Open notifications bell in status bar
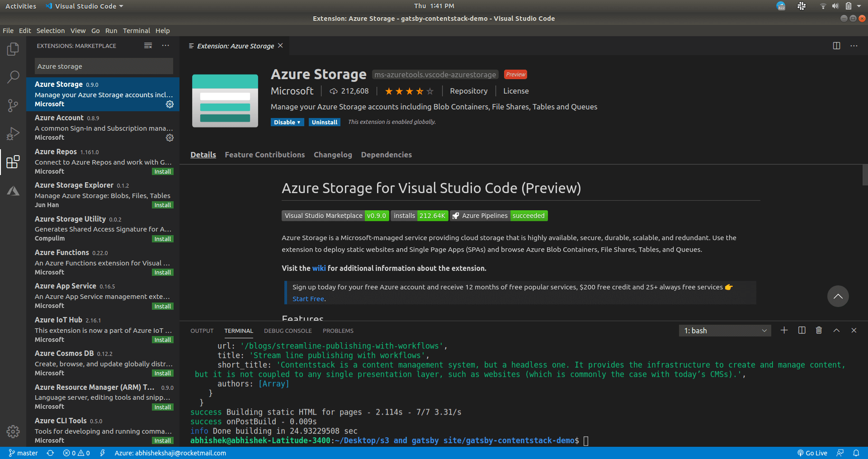This screenshot has width=868, height=459. click(856, 453)
